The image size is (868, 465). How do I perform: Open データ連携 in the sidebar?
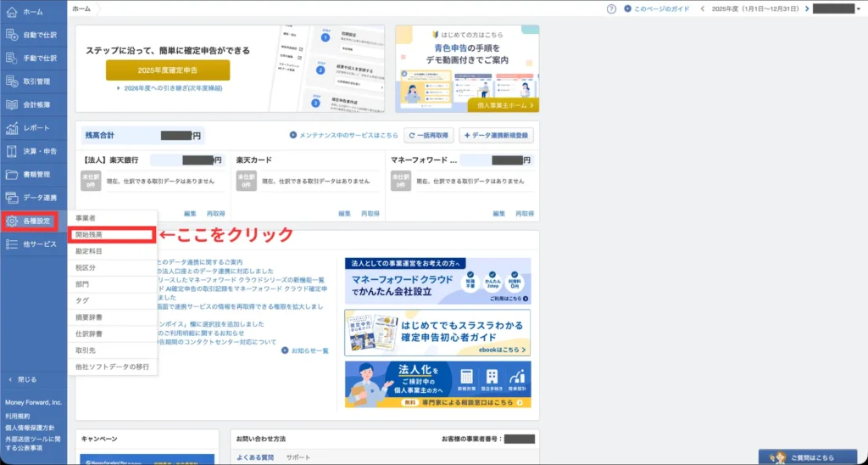tap(33, 198)
